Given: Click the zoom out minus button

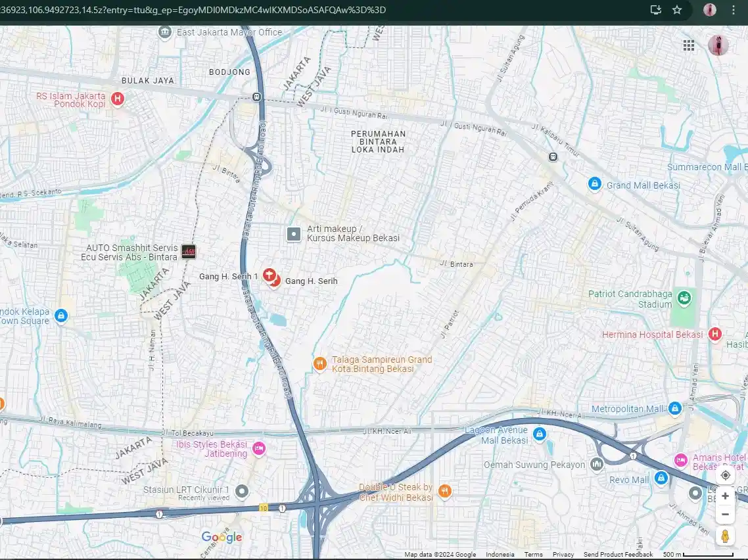Looking at the screenshot, I should coord(725,514).
